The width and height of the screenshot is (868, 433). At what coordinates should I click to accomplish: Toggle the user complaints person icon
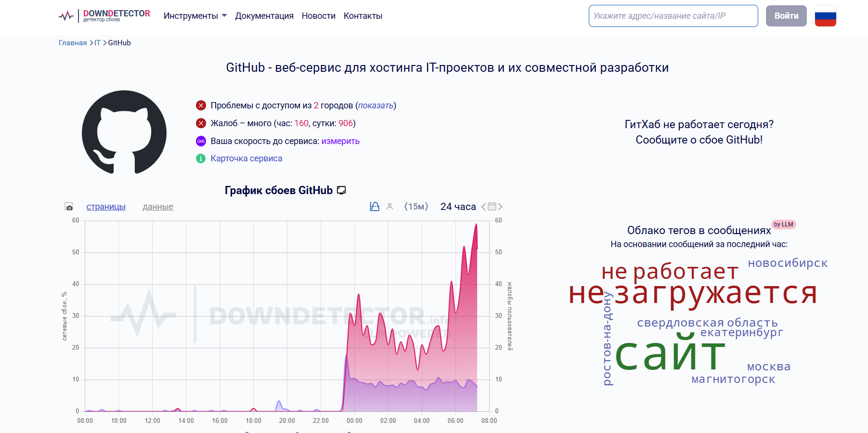click(390, 207)
